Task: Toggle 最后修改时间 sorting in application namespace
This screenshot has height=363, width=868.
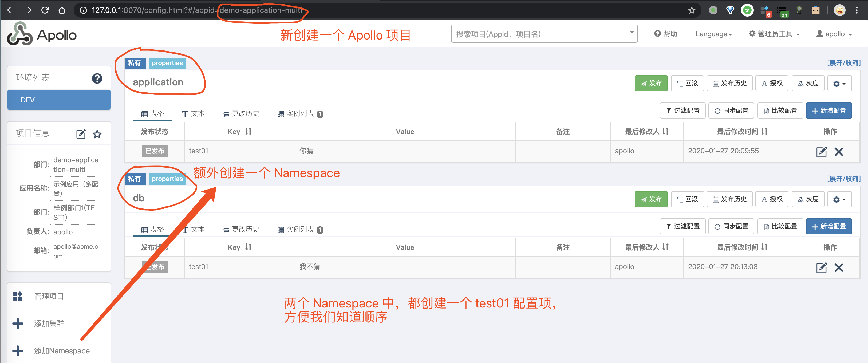Action: point(764,131)
